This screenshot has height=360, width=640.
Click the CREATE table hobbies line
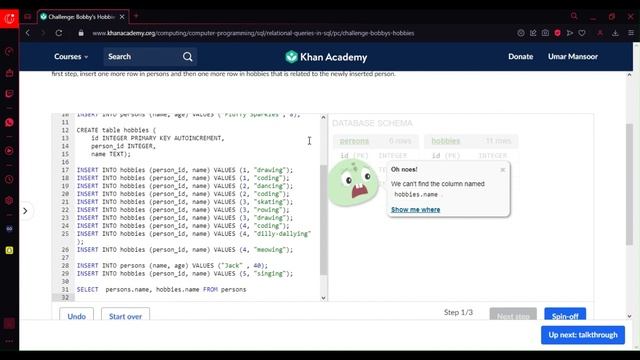pos(116,130)
